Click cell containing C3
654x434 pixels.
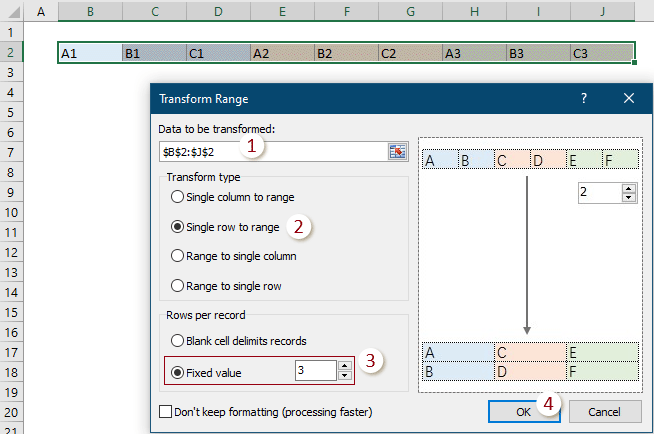coord(602,53)
